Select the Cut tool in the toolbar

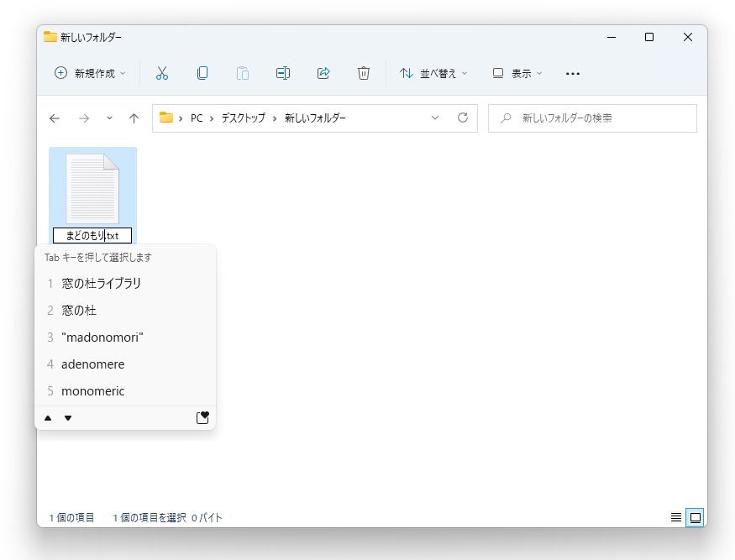[x=161, y=73]
